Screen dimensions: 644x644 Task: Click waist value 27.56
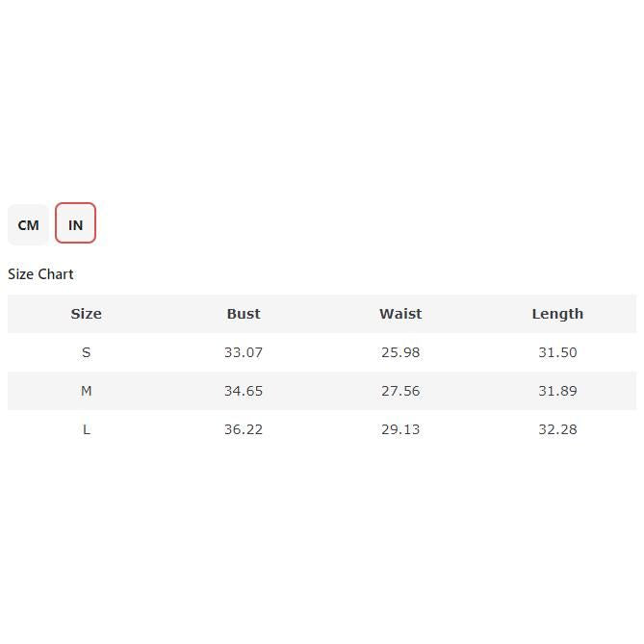pos(400,391)
